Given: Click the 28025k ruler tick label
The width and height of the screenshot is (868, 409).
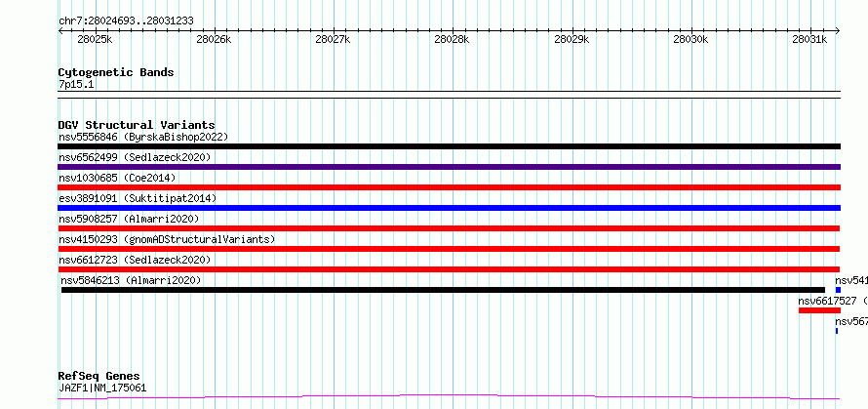Looking at the screenshot, I should (x=95, y=39).
